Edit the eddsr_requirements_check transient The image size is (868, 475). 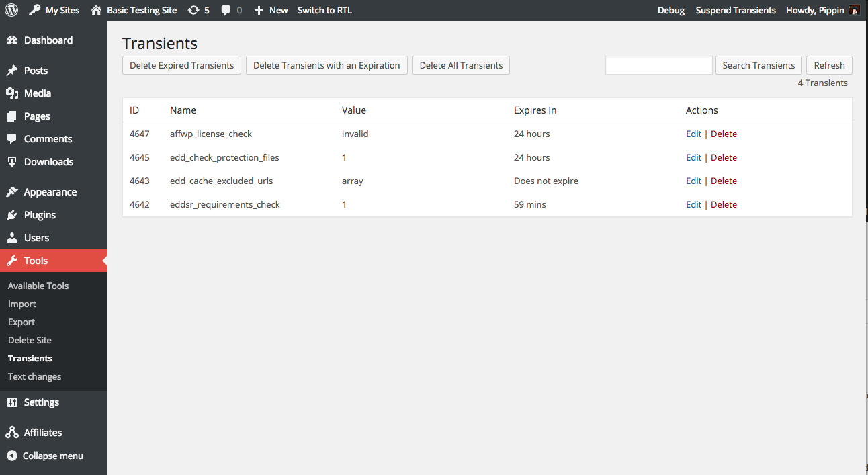coord(693,204)
